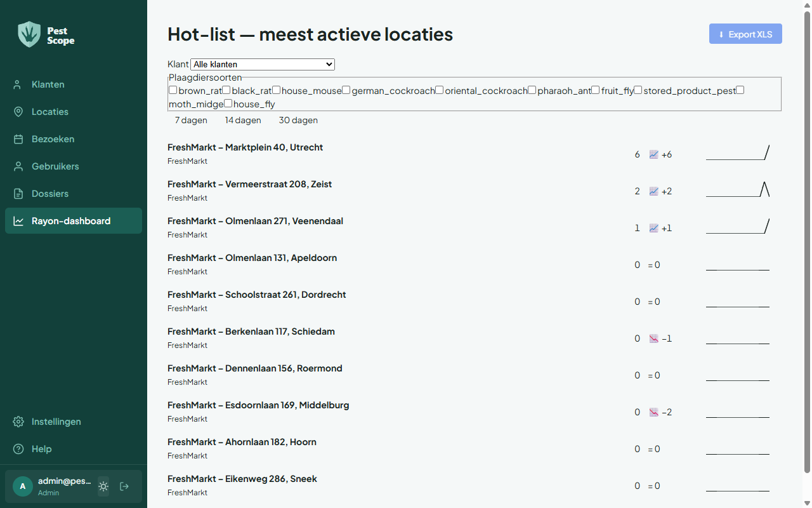Open FreshMarkt – Esdoornlaan 169, Middelburg
The height and width of the screenshot is (508, 812).
pos(258,405)
